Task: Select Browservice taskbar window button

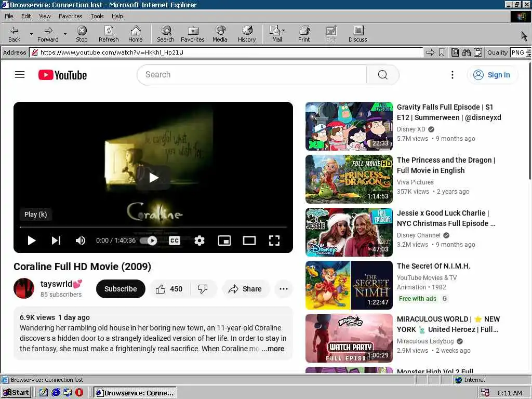Action: pos(135,393)
